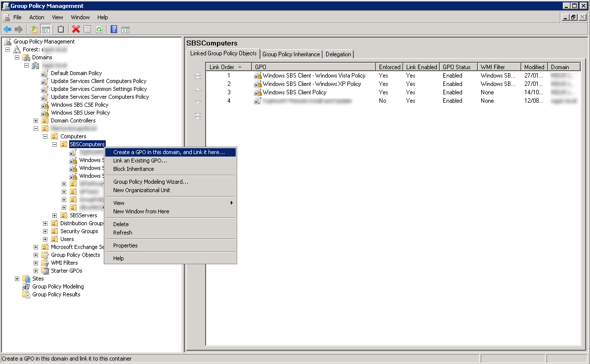This screenshot has height=364, width=590.
Task: Select Link an Existing GPO
Action: click(170, 161)
